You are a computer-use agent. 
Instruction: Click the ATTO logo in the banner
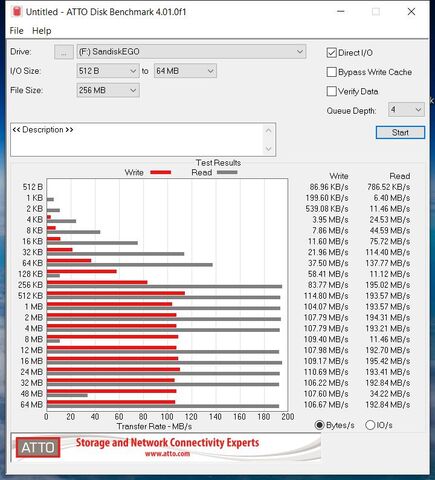(38, 447)
